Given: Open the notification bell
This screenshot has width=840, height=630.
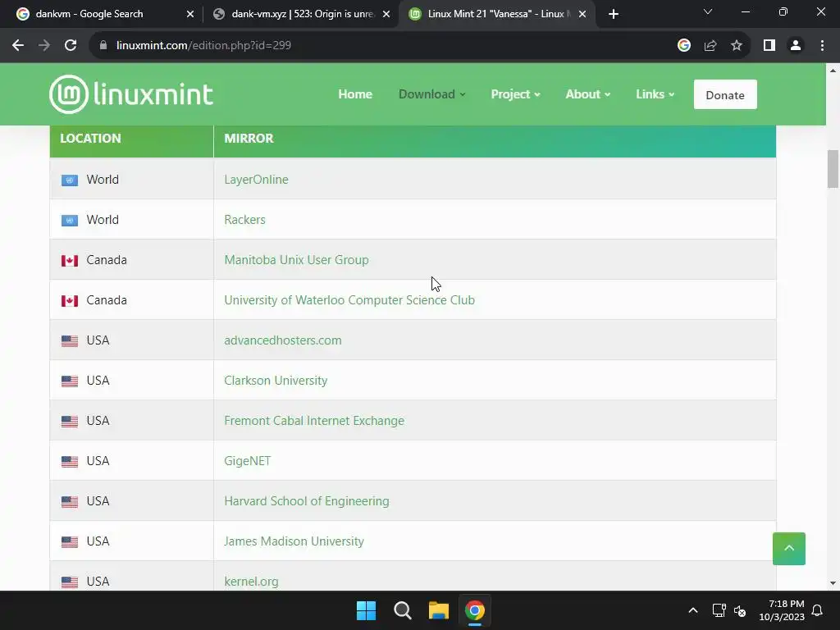Looking at the screenshot, I should [x=818, y=610].
